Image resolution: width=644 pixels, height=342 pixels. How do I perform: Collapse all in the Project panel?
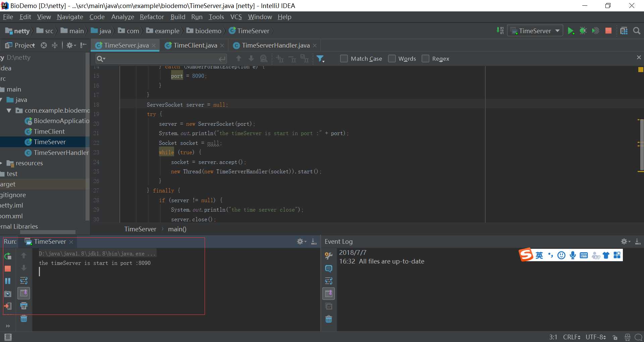point(55,45)
